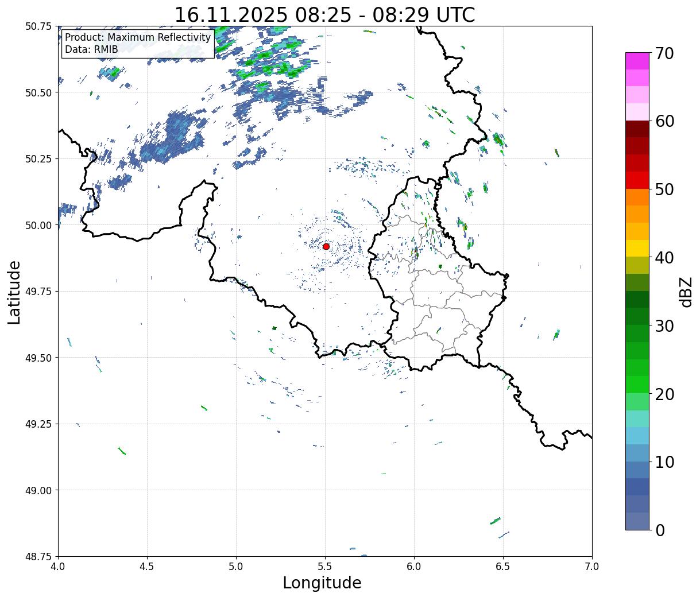Click colorbar tick label '10'
Screen dimensions: 700x597
click(x=664, y=462)
